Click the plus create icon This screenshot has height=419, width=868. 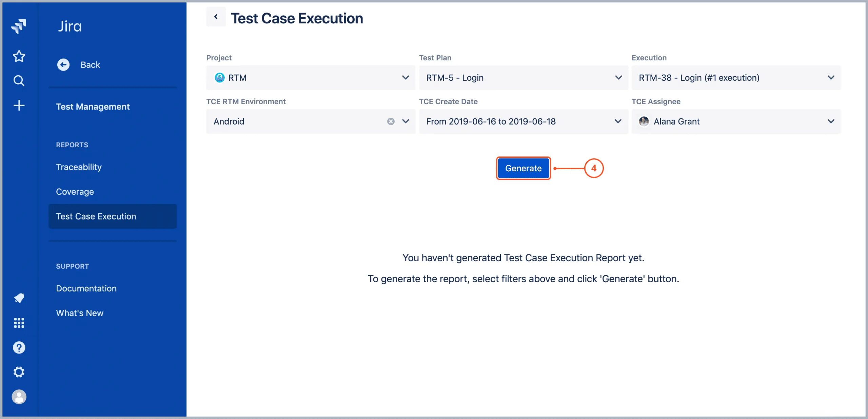tap(19, 106)
